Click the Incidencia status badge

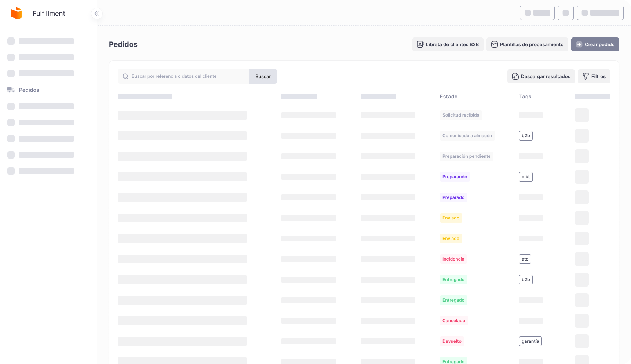453,259
